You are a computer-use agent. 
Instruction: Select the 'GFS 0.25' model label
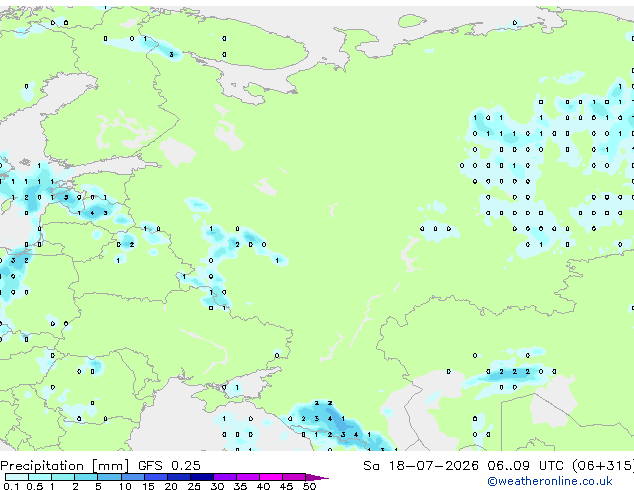pyautogui.click(x=169, y=466)
